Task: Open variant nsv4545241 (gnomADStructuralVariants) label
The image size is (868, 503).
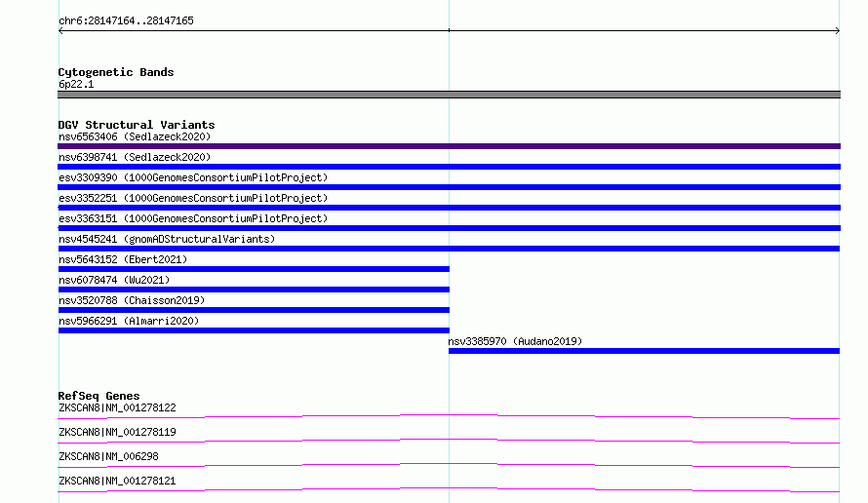Action: (x=167, y=239)
